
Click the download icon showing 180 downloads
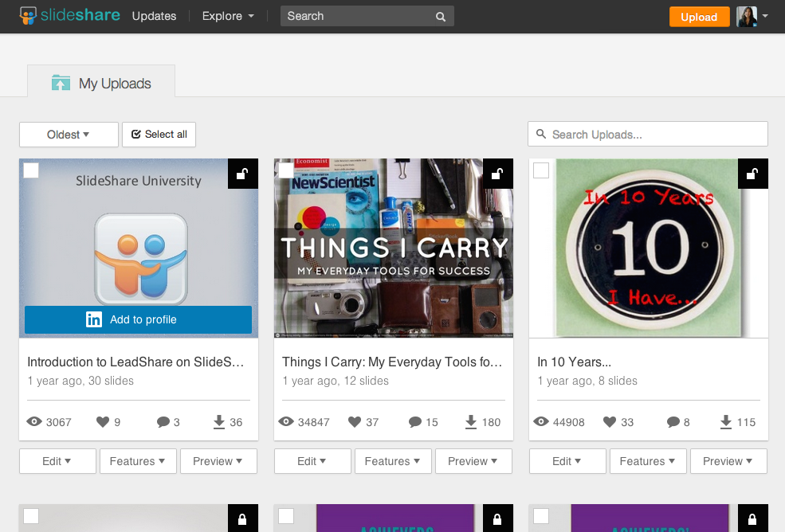pyautogui.click(x=470, y=422)
